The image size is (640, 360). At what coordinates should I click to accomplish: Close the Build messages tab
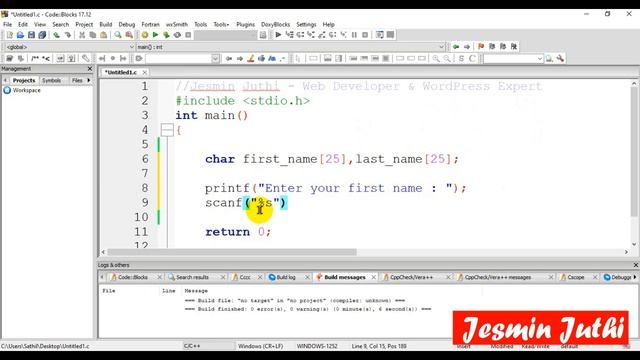pyautogui.click(x=373, y=277)
